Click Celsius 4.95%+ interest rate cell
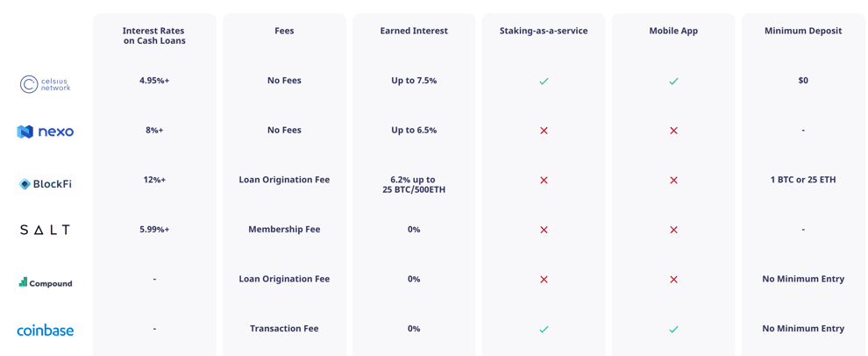868x356 pixels. coord(154,81)
